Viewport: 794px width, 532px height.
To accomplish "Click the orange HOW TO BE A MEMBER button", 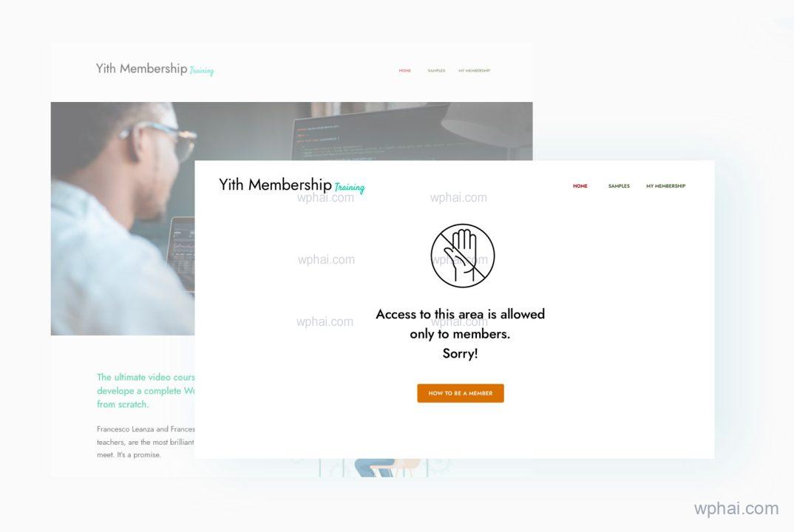I will click(461, 393).
